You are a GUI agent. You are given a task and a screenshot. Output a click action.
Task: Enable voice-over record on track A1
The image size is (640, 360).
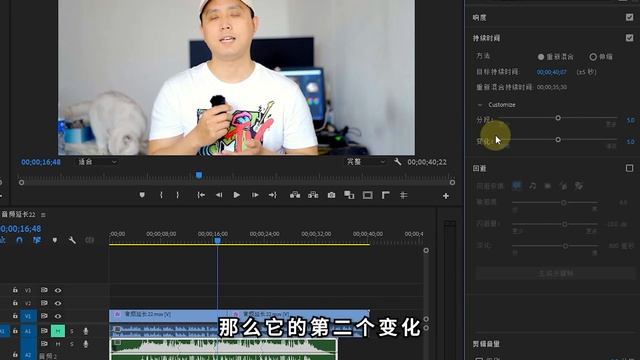(x=85, y=331)
